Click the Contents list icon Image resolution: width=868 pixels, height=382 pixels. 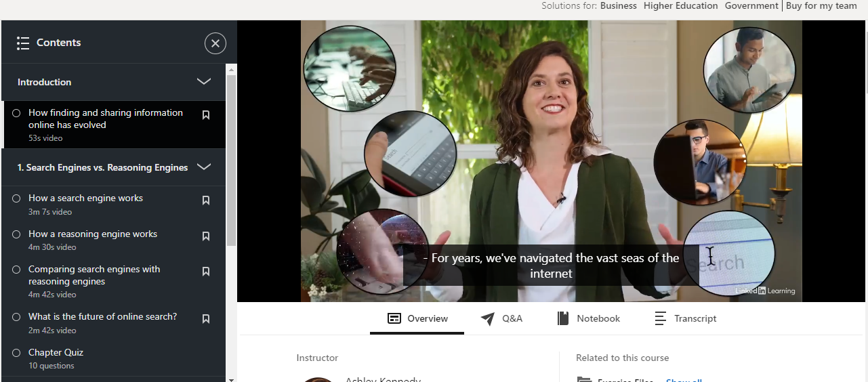(23, 43)
